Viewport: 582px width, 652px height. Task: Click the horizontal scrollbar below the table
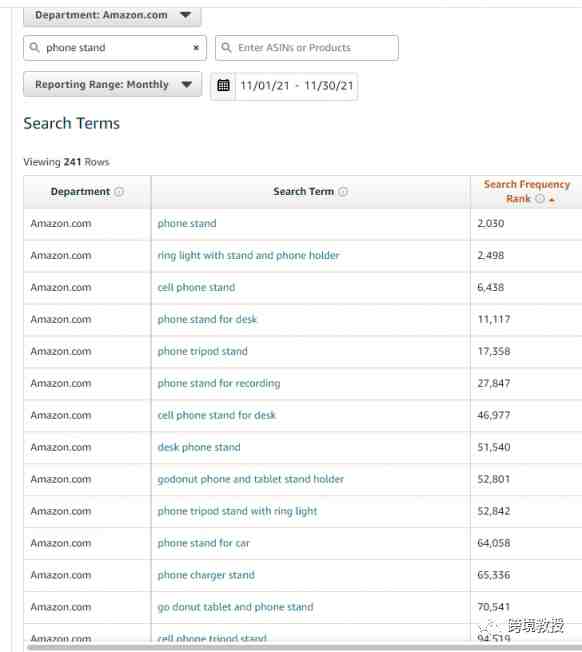[x=304, y=647]
